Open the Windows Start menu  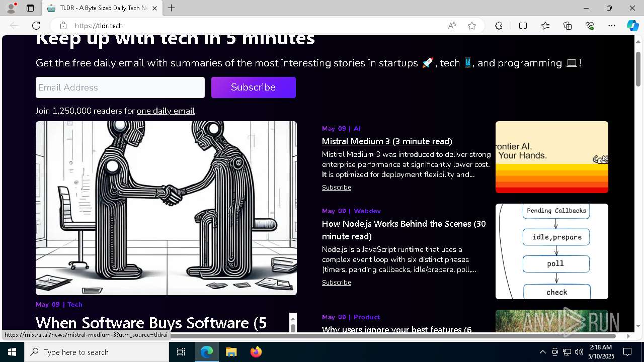[12, 352]
